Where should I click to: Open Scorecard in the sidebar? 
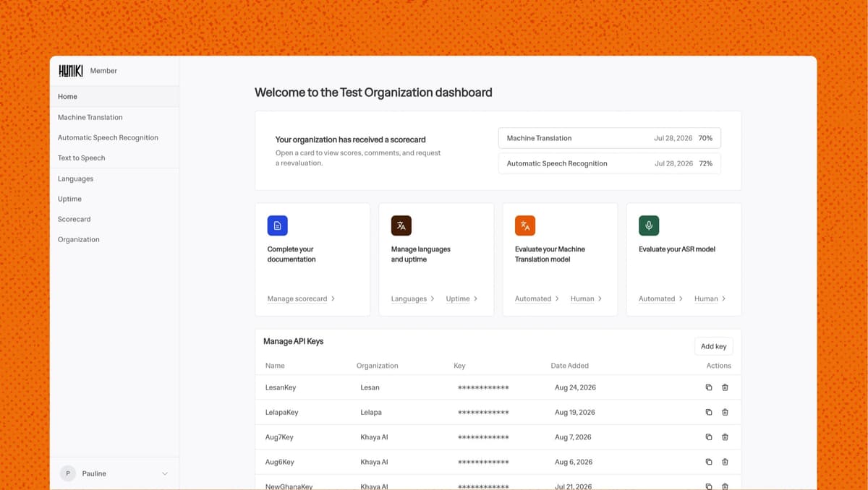pos(114,219)
